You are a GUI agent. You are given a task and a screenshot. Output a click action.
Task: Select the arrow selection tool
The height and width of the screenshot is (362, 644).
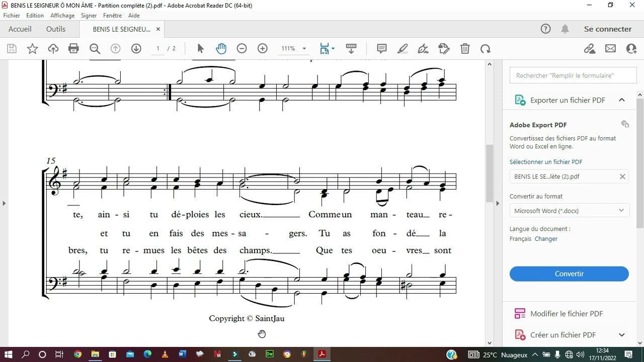coord(200,49)
